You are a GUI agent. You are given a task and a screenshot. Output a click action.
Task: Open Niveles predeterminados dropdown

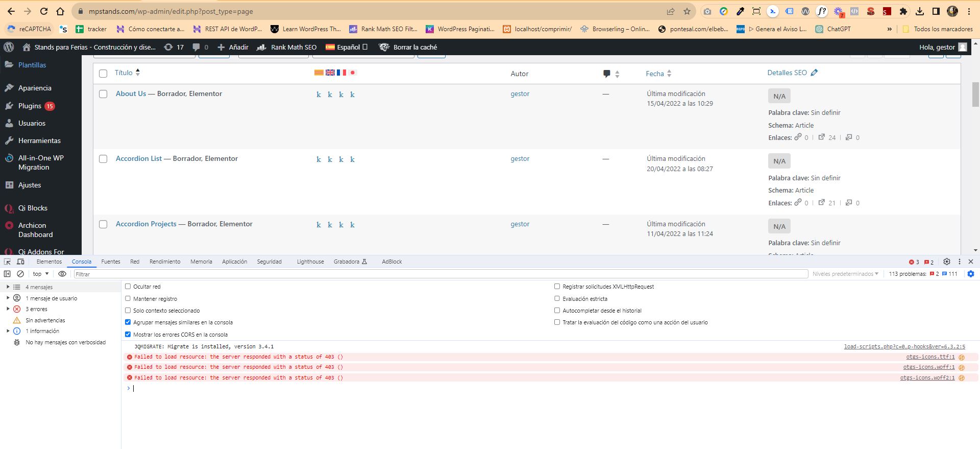pyautogui.click(x=845, y=274)
